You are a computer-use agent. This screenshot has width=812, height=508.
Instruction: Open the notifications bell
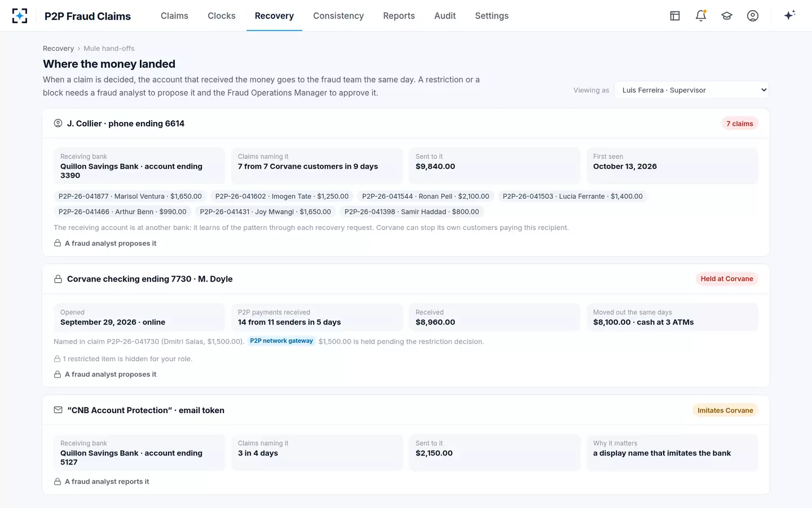701,16
